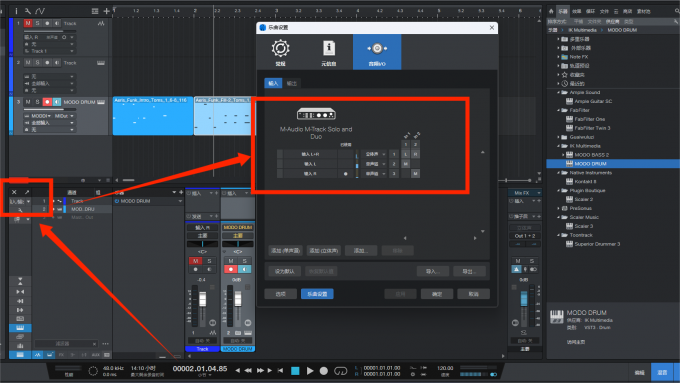
Task: Click the Options button at dialog bottom left
Action: [281, 294]
